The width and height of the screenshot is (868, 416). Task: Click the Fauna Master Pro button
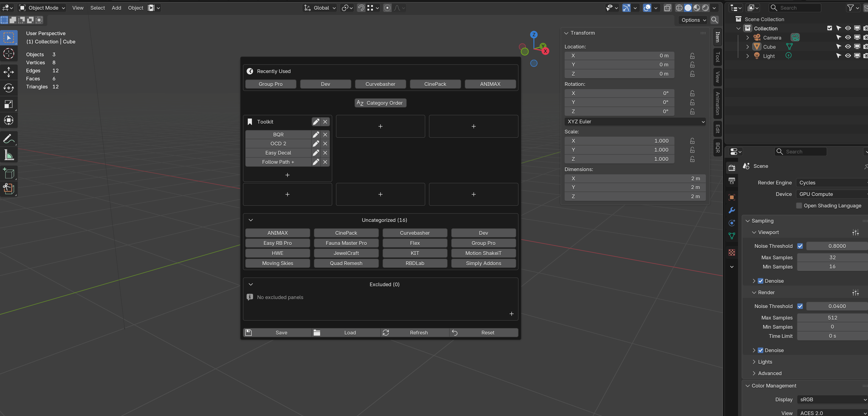(x=346, y=243)
